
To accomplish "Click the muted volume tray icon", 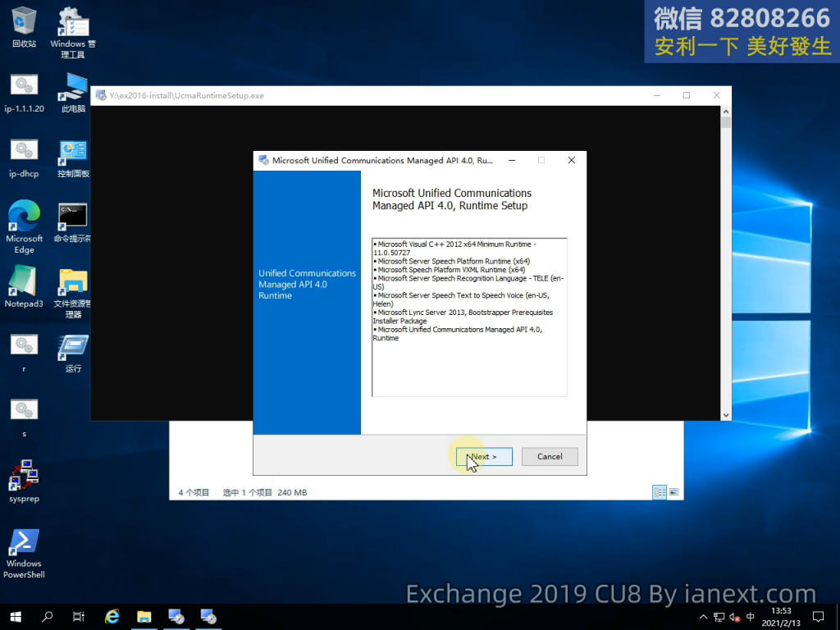I will 734,617.
